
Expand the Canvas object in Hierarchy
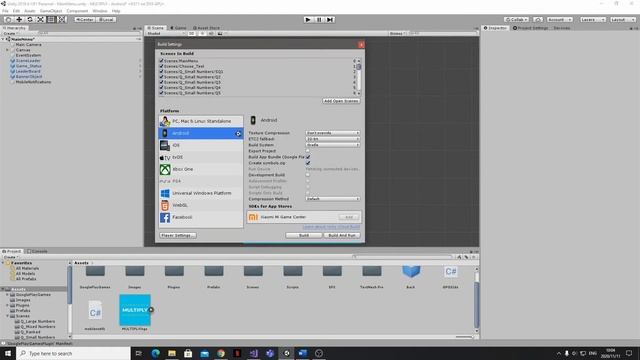click(x=7, y=50)
